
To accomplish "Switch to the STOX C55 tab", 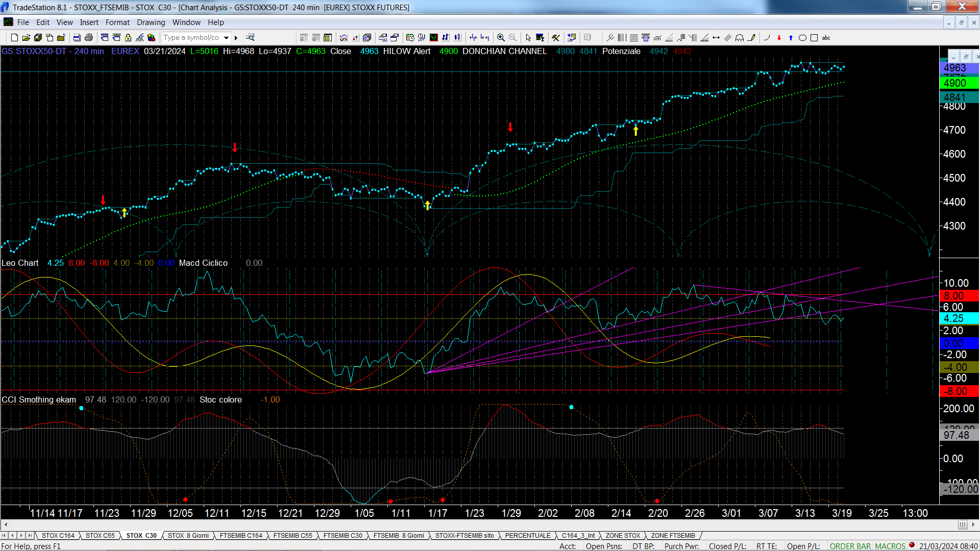I will tap(100, 536).
